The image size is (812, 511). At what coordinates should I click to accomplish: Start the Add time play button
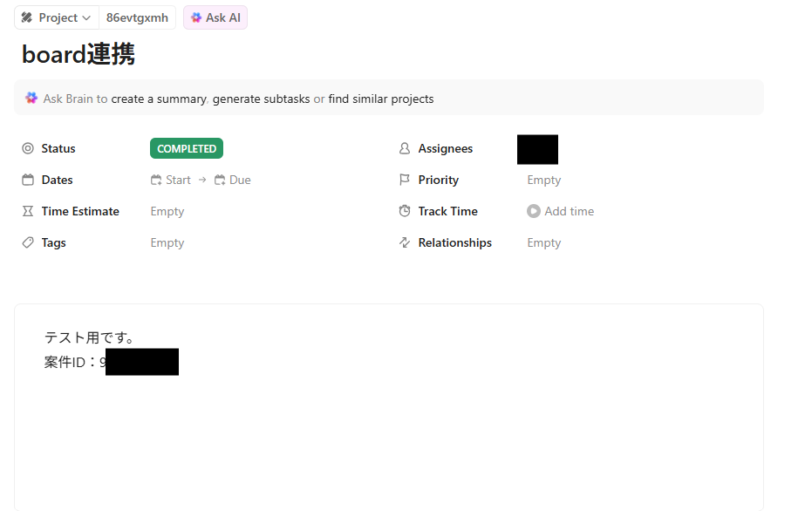(534, 211)
